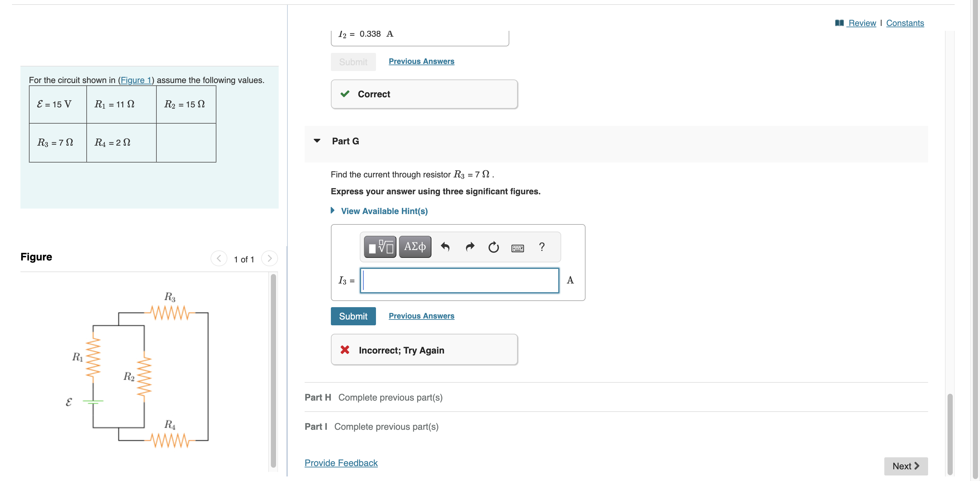Collapse the Part G section
This screenshot has height=481, width=980.
(x=317, y=141)
